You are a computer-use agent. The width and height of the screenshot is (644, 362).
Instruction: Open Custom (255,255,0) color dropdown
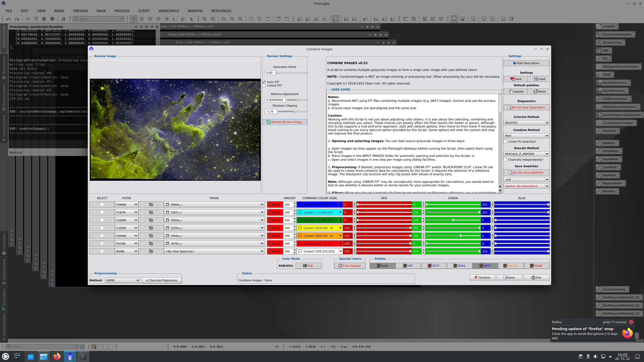coord(320,228)
